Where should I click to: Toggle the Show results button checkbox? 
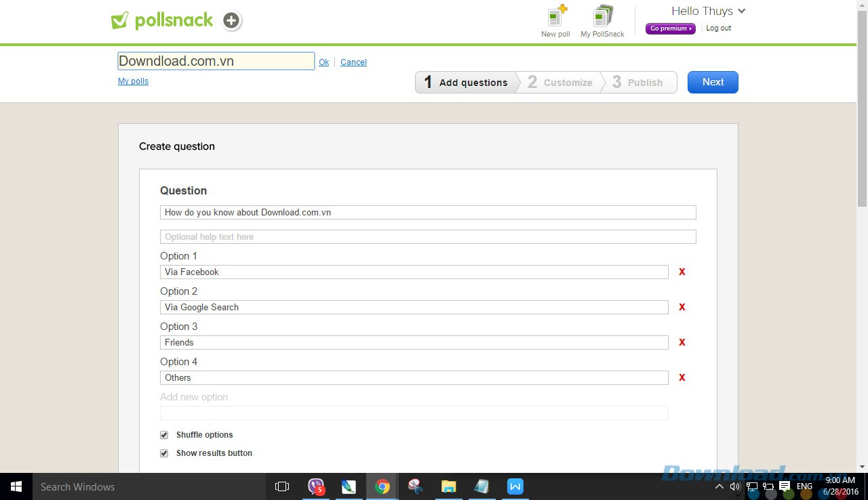tap(164, 453)
